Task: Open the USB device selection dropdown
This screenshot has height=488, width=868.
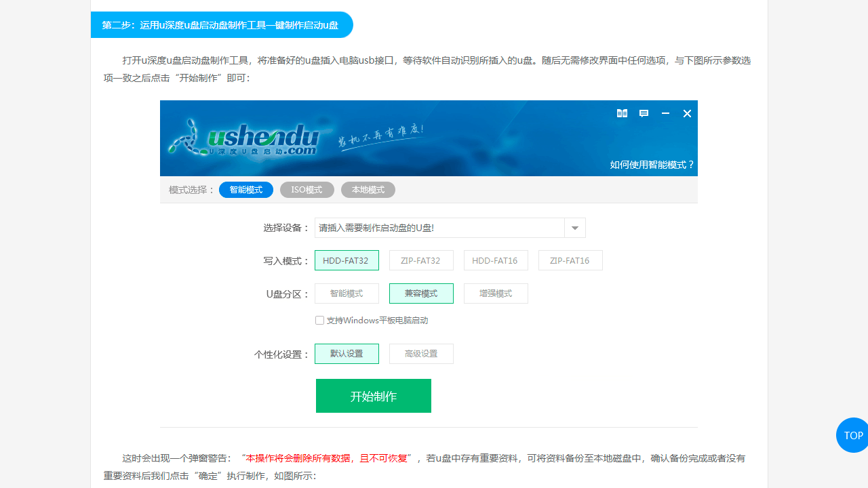Action: [x=574, y=228]
